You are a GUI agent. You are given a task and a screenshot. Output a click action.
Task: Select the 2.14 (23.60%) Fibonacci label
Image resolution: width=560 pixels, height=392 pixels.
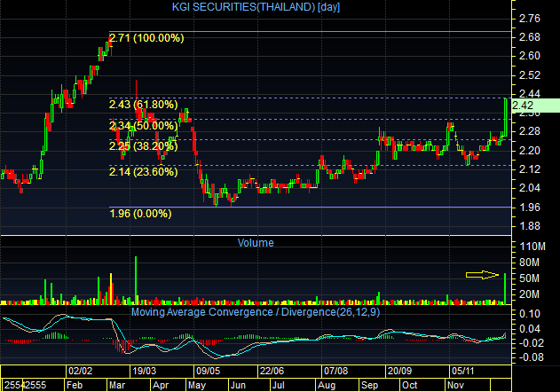click(x=143, y=172)
